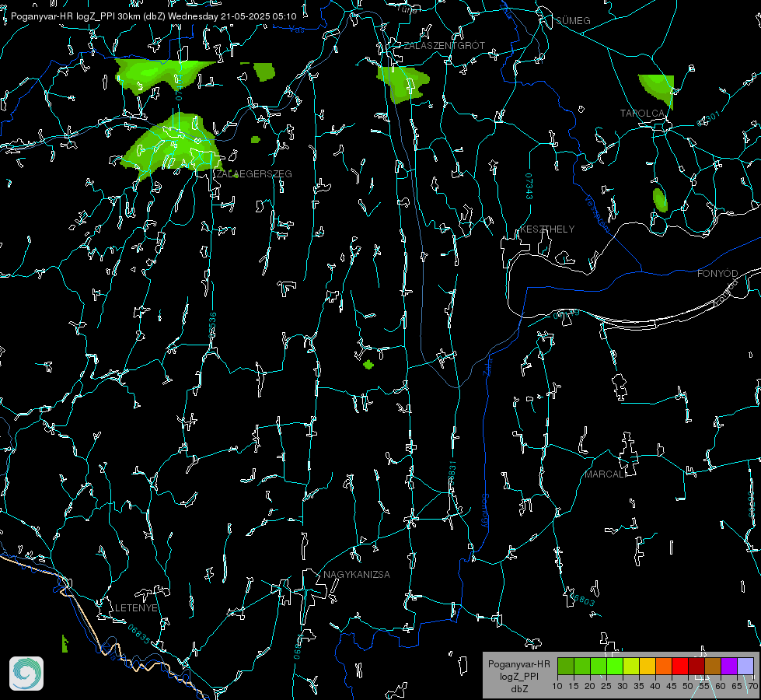Click road number 06835 label

[x=139, y=634]
